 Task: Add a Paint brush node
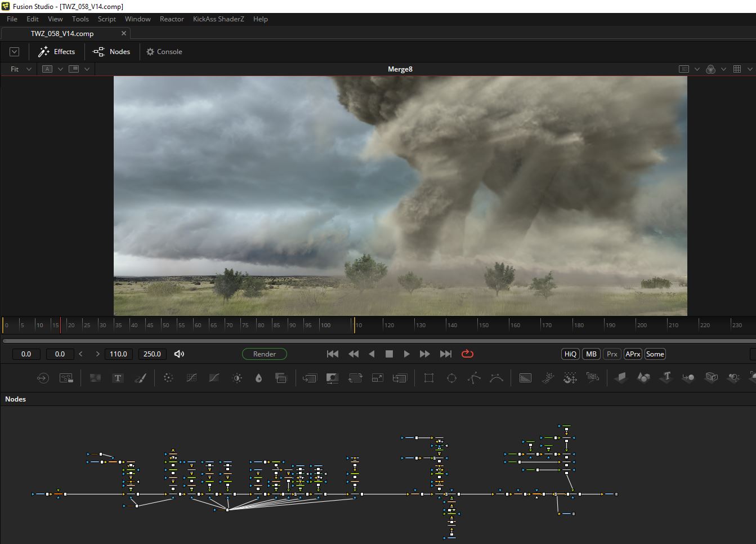(140, 378)
